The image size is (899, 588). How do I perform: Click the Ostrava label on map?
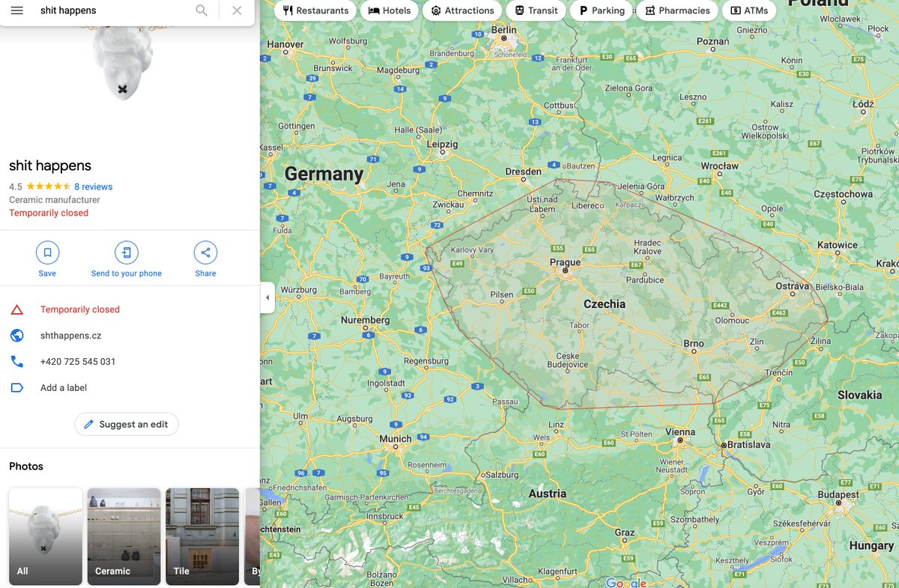point(792,286)
